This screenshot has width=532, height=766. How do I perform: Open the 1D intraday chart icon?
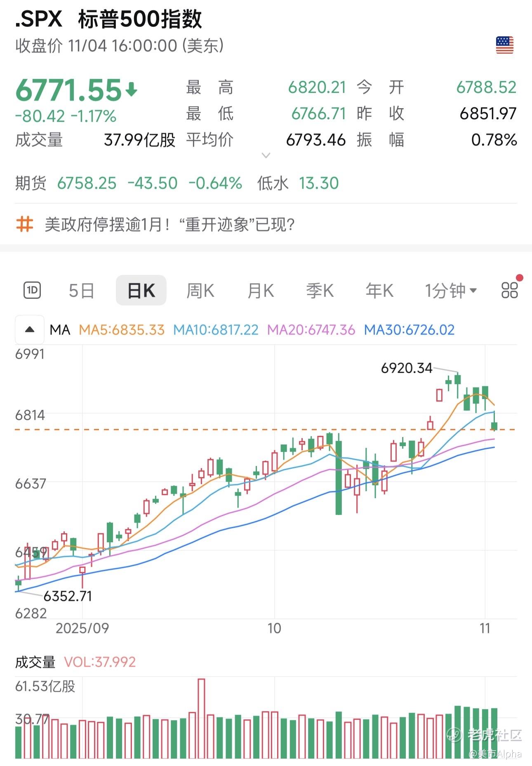[x=32, y=290]
